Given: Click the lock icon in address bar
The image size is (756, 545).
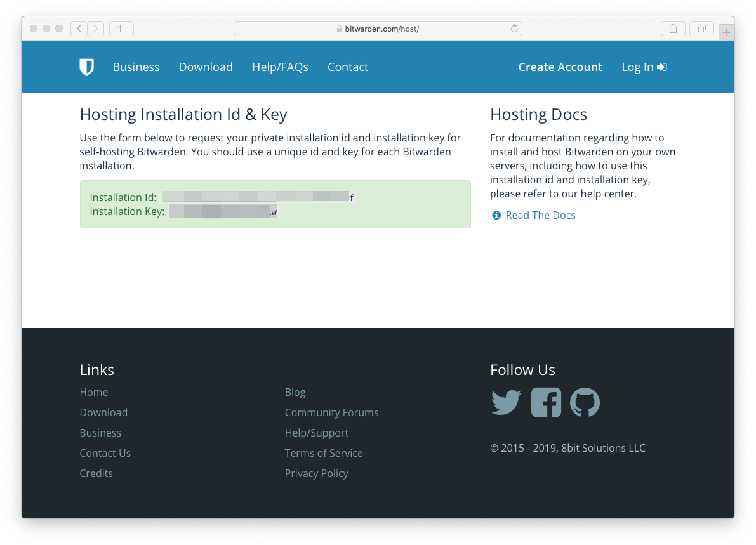Looking at the screenshot, I should coord(340,29).
